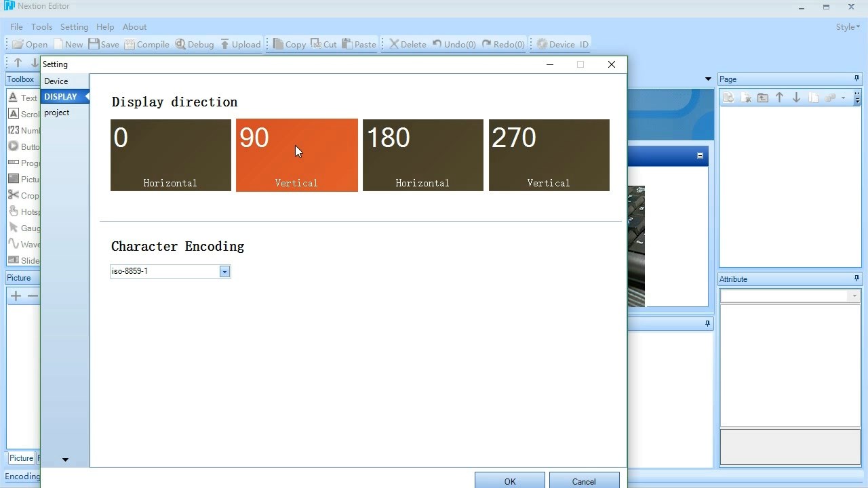This screenshot has height=488, width=868.
Task: Click Device ID toolbar button
Action: point(562,44)
